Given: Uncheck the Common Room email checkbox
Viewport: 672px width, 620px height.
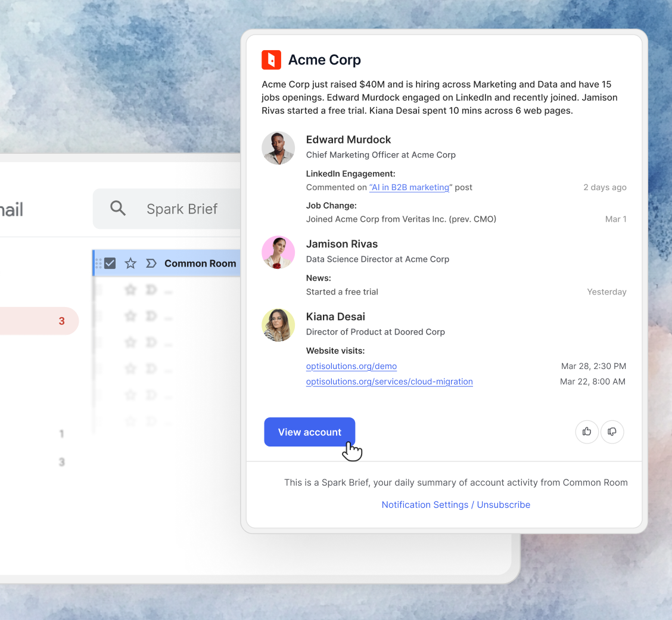Looking at the screenshot, I should (110, 263).
